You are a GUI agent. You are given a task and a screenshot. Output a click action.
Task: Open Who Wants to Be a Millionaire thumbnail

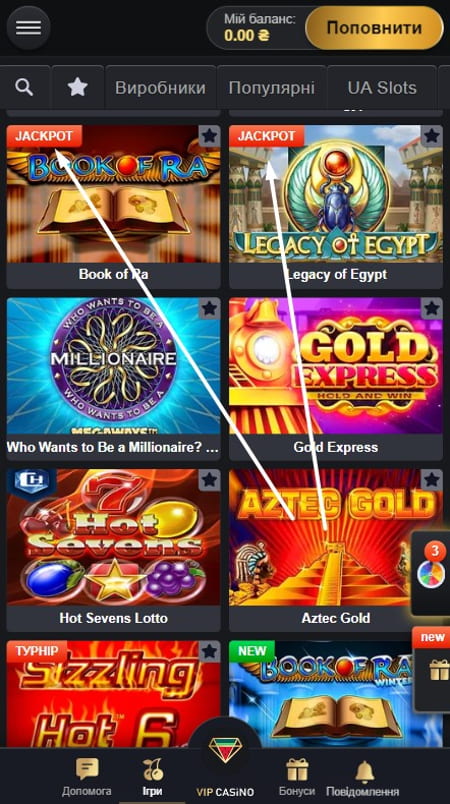point(113,365)
